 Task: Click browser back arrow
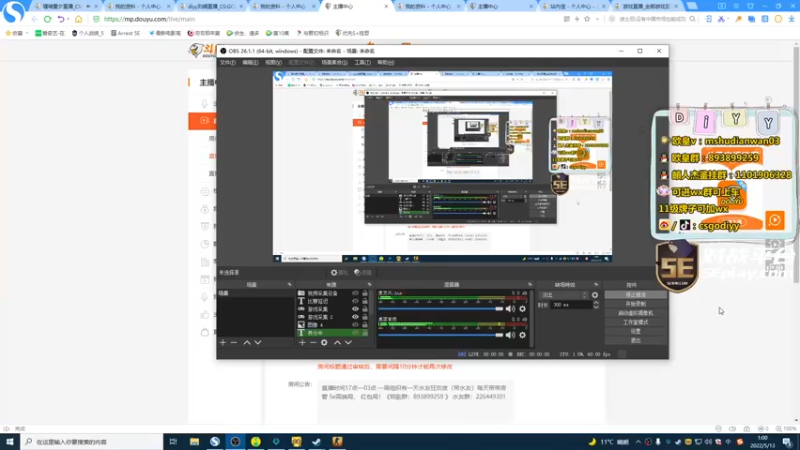(x=34, y=19)
